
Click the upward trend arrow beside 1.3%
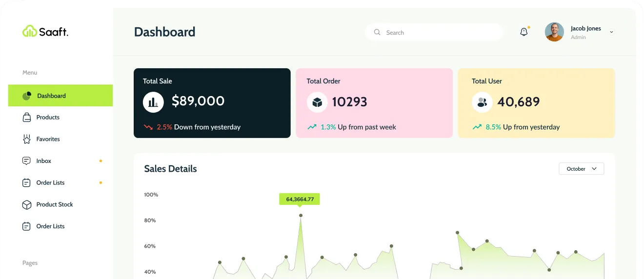[x=312, y=127]
